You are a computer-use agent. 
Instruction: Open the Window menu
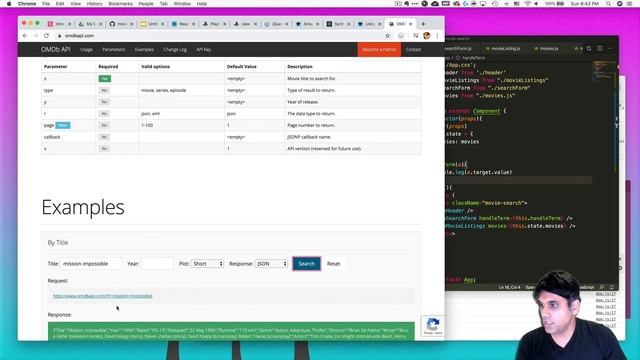tap(182, 4)
